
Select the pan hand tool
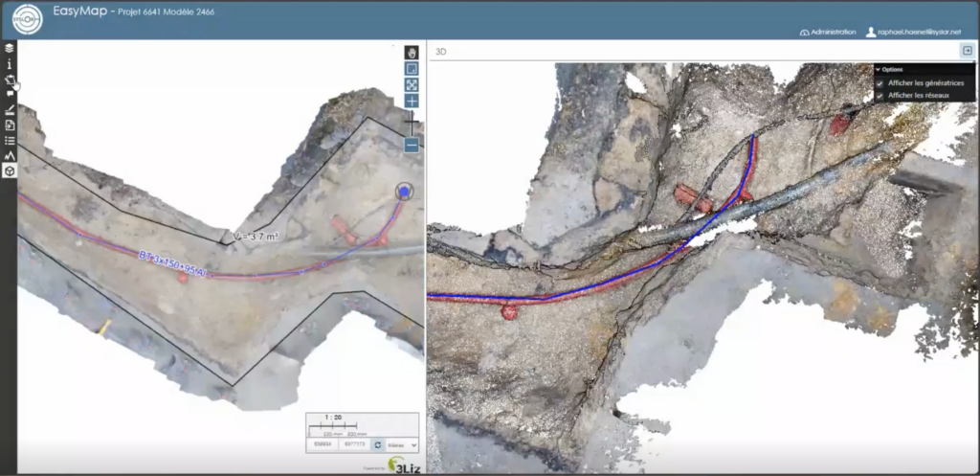click(412, 53)
